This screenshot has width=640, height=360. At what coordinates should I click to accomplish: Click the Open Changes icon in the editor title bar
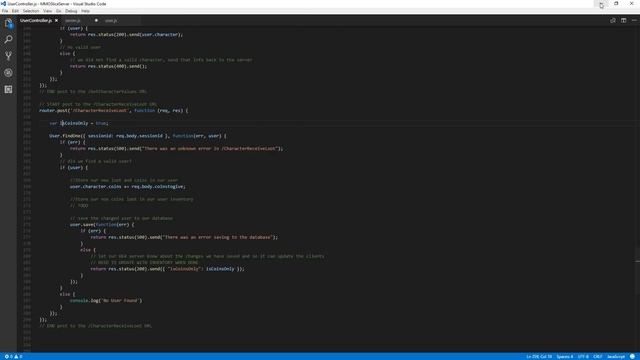click(613, 20)
